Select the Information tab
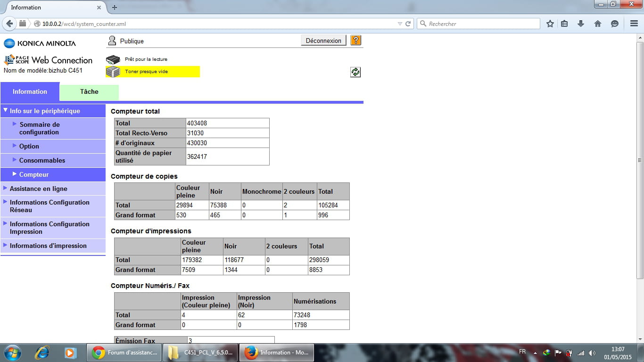Screen dimensions: 644x362 [30, 92]
